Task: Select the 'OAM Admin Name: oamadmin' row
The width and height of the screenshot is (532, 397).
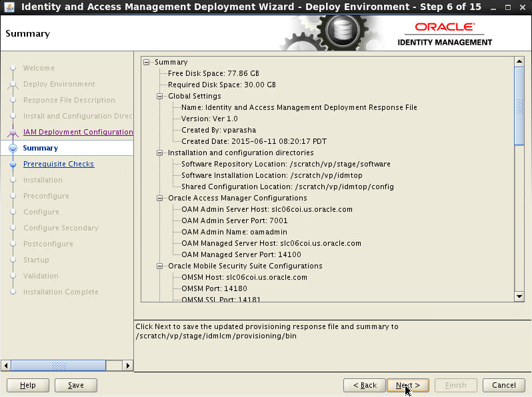Action: pyautogui.click(x=234, y=232)
